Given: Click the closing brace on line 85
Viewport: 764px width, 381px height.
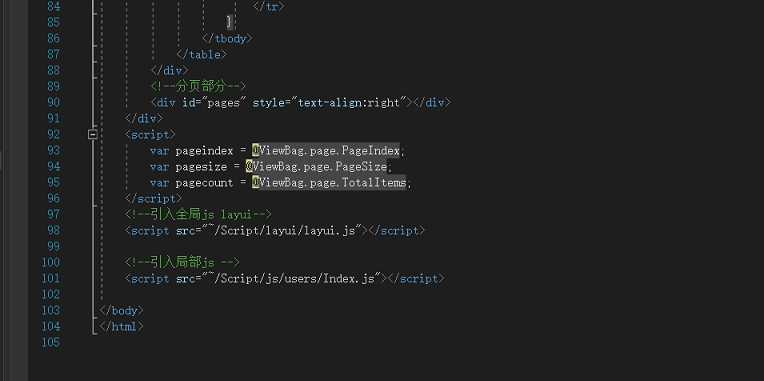Looking at the screenshot, I should coord(230,22).
